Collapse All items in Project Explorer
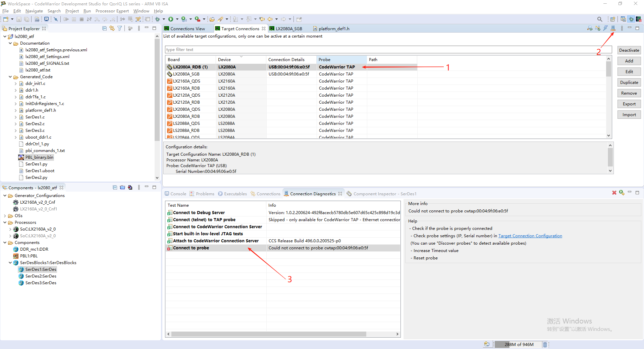Screen dimensions: 644x349 104,28
